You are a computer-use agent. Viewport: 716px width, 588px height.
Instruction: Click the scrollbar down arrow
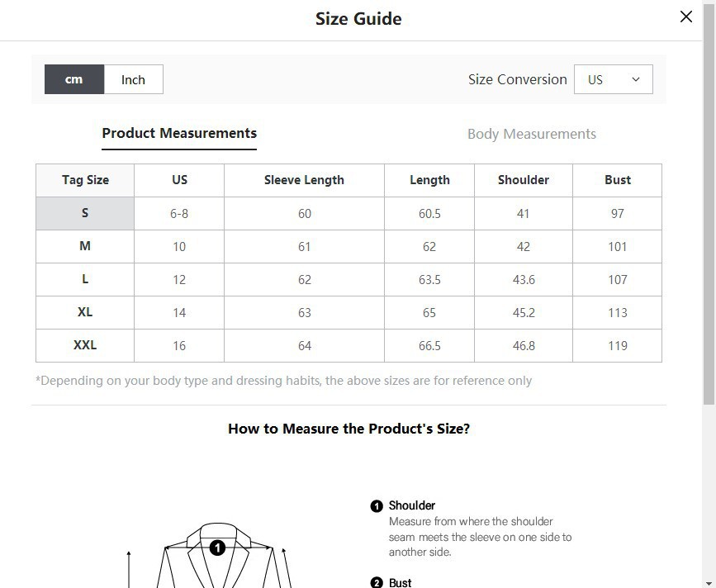709,581
